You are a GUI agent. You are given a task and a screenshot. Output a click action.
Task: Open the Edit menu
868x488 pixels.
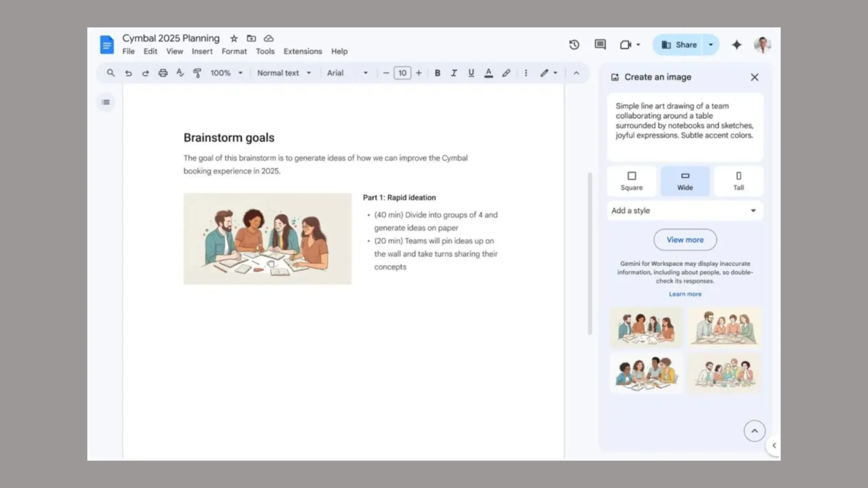coord(150,51)
